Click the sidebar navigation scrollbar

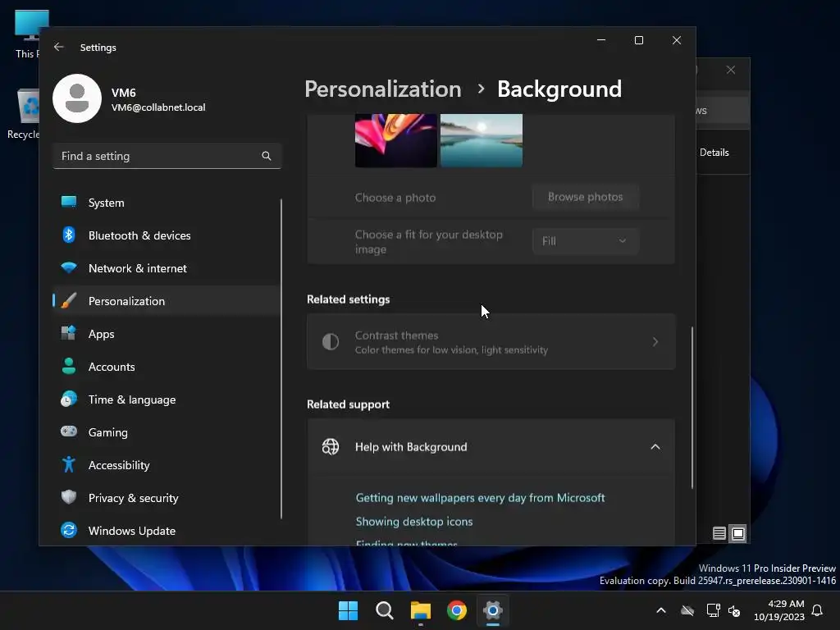click(x=281, y=359)
